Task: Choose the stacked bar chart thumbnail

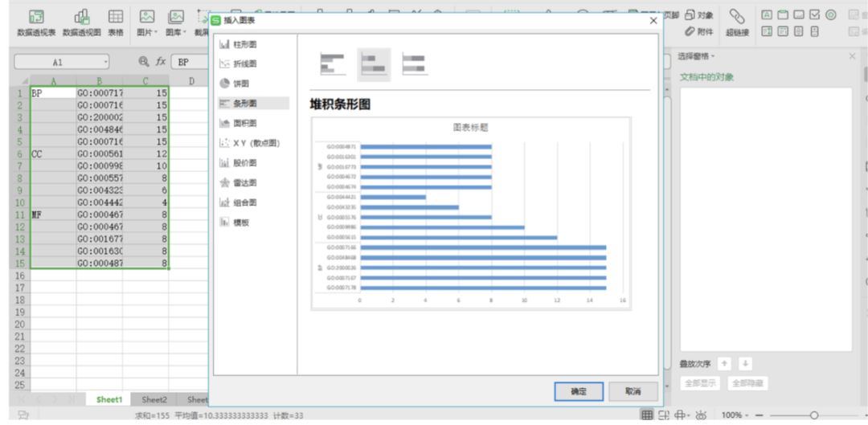Action: click(374, 64)
